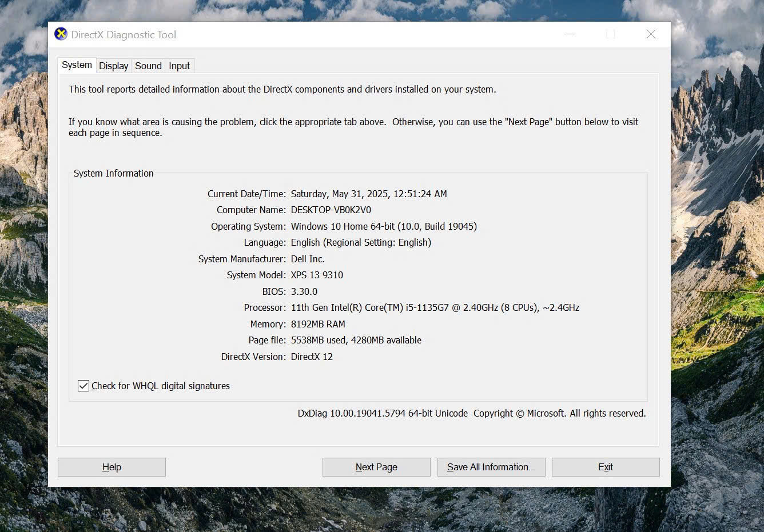Click memory value 8192MB RAM

[318, 324]
